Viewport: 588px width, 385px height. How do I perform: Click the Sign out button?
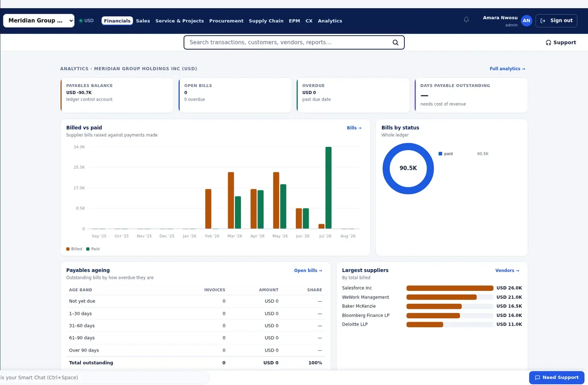click(556, 21)
